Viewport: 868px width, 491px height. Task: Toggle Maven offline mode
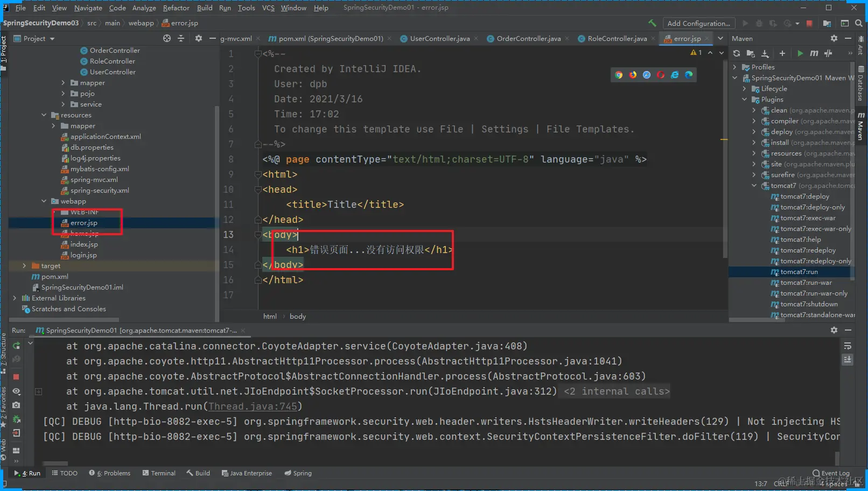point(828,53)
